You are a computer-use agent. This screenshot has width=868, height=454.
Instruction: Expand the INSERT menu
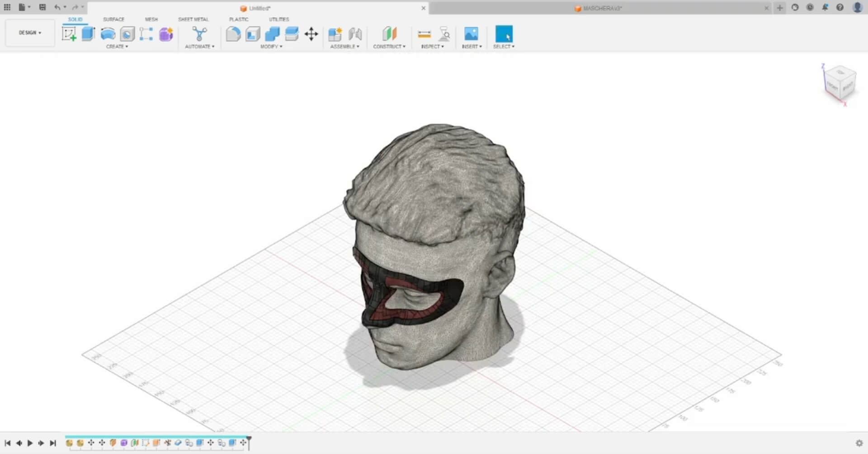tap(472, 47)
